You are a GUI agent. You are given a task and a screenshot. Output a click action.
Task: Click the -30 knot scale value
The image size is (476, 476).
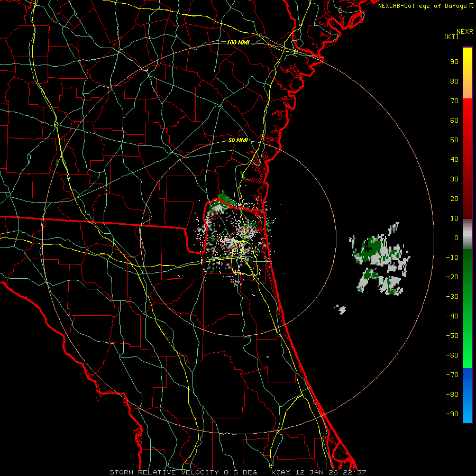452,297
